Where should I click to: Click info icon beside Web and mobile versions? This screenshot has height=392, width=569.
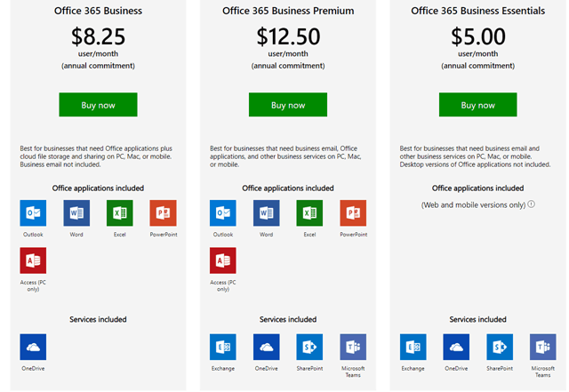[x=532, y=204]
